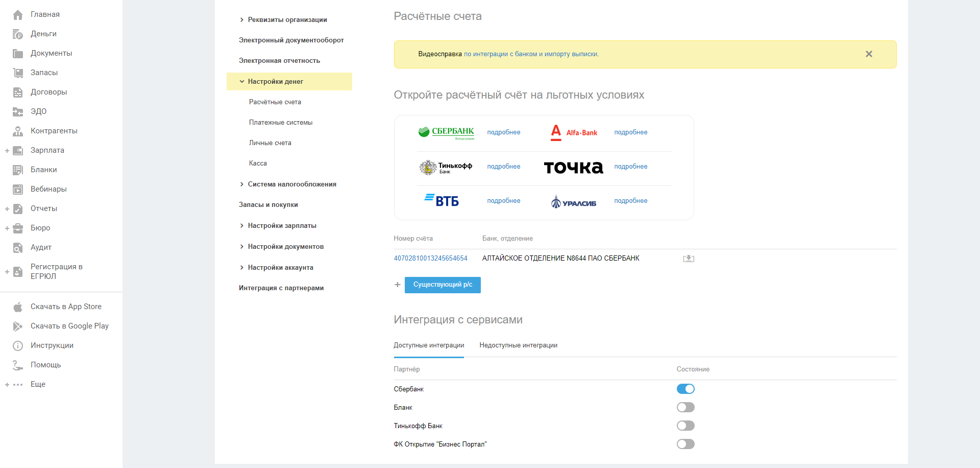Enable the Бланк integration toggle
This screenshot has width=980, height=468.
coord(685,407)
